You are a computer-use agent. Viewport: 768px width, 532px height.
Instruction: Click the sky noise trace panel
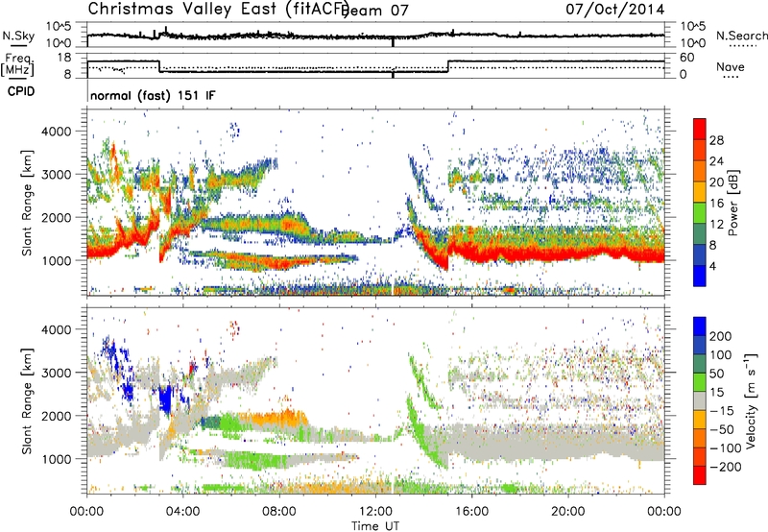pos(375,35)
